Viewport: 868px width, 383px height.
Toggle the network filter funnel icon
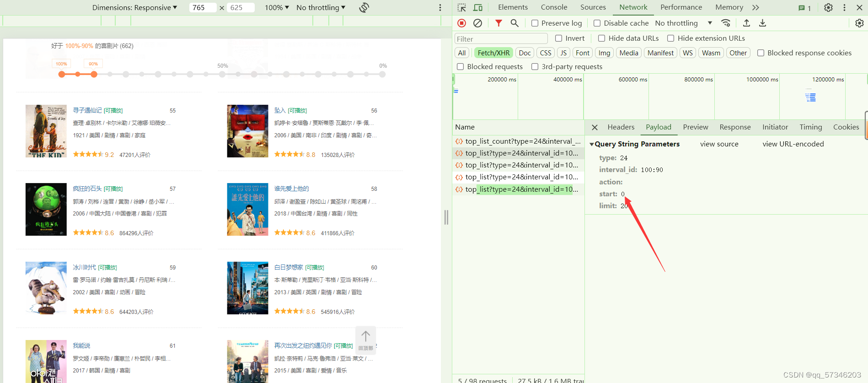(x=498, y=23)
